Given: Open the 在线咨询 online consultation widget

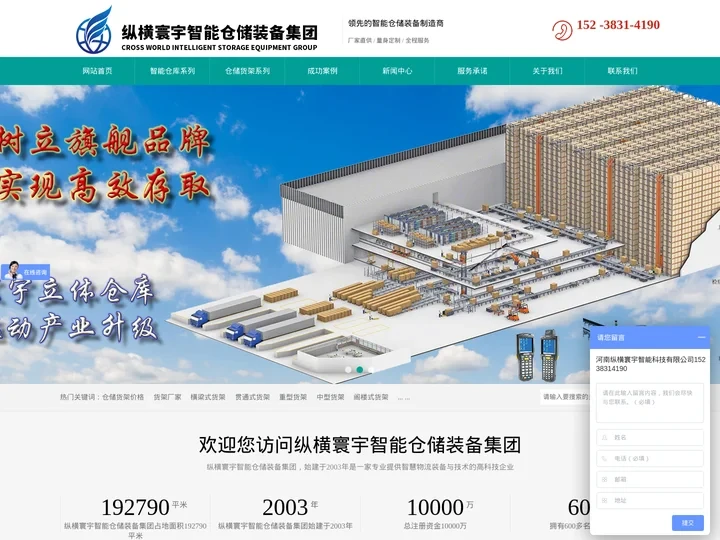Looking at the screenshot, I should click(25, 271).
